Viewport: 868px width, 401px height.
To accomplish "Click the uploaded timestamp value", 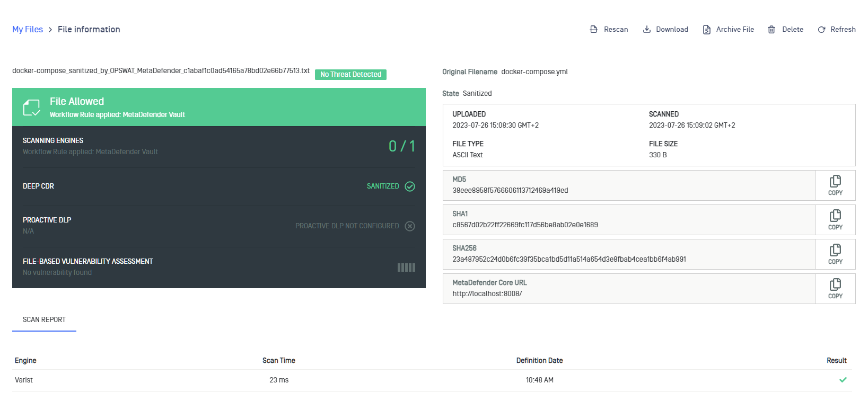I will [495, 126].
